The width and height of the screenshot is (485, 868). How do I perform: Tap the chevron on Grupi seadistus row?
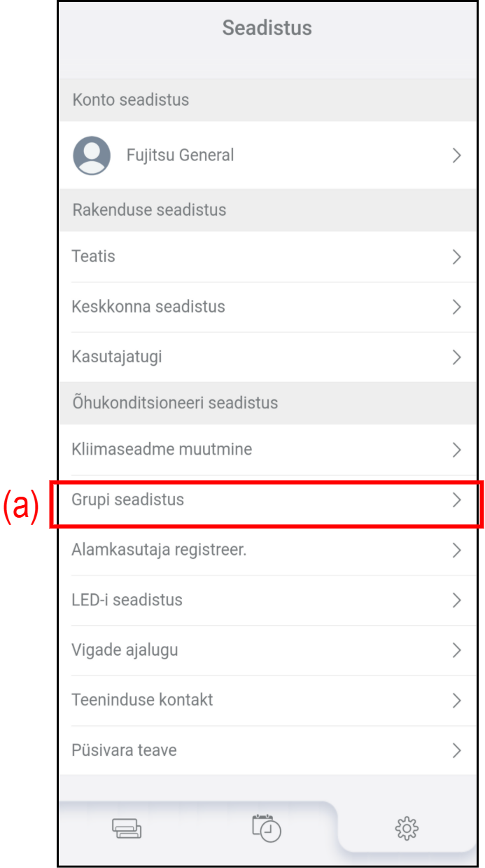pyautogui.click(x=456, y=500)
